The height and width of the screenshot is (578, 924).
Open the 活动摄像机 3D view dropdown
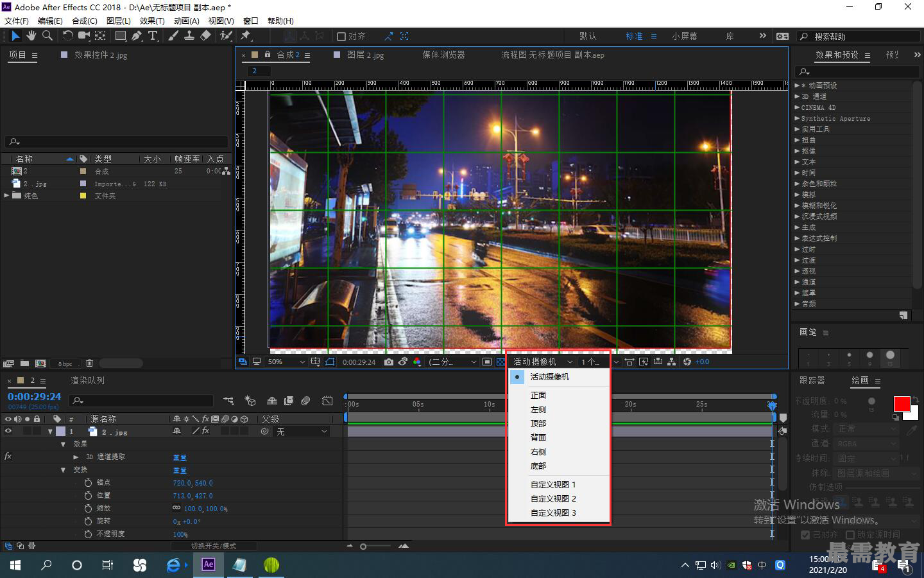coord(543,362)
